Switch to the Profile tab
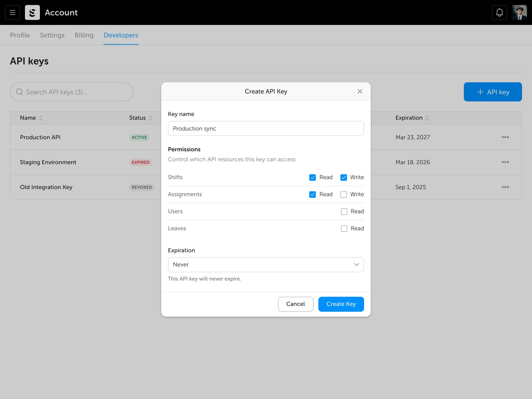Viewport: 532px width, 399px height. [20, 35]
